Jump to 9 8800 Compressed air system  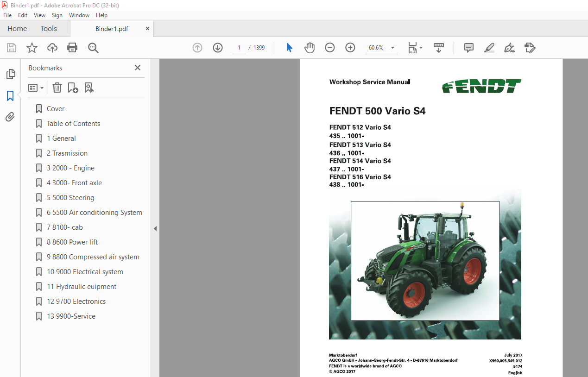point(93,257)
